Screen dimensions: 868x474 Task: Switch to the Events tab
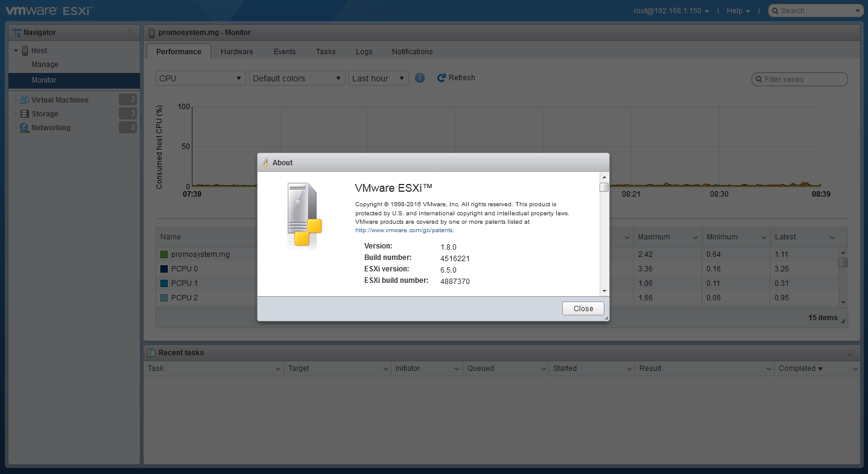click(285, 52)
